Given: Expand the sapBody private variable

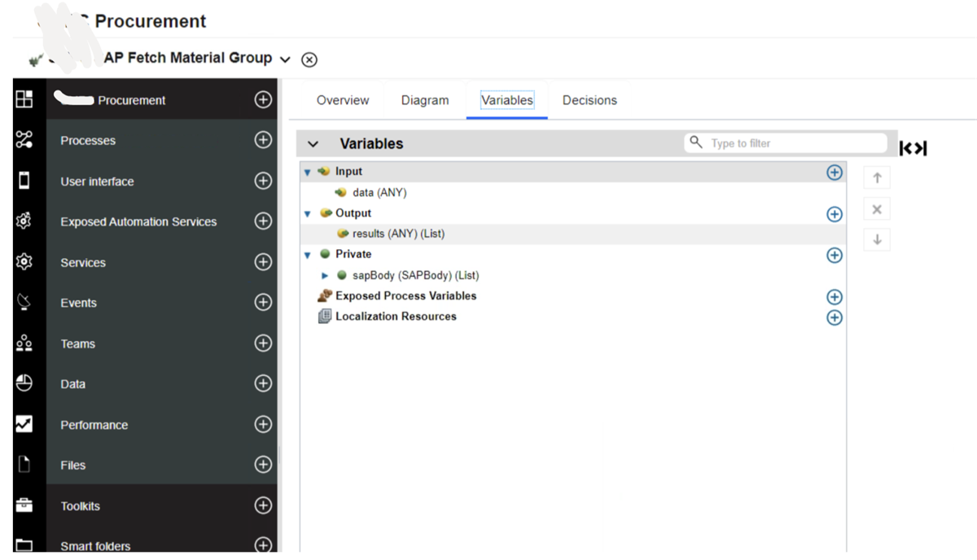Looking at the screenshot, I should (325, 276).
